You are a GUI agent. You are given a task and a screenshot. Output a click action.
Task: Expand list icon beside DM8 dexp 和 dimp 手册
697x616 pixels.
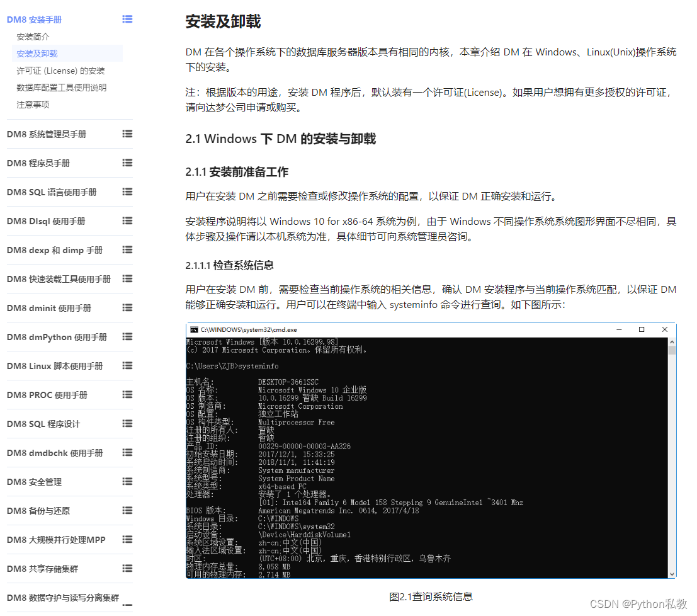tap(128, 249)
